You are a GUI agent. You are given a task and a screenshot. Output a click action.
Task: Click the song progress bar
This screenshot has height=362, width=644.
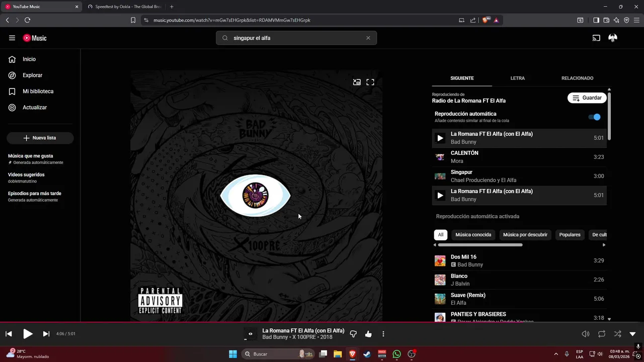322,322
